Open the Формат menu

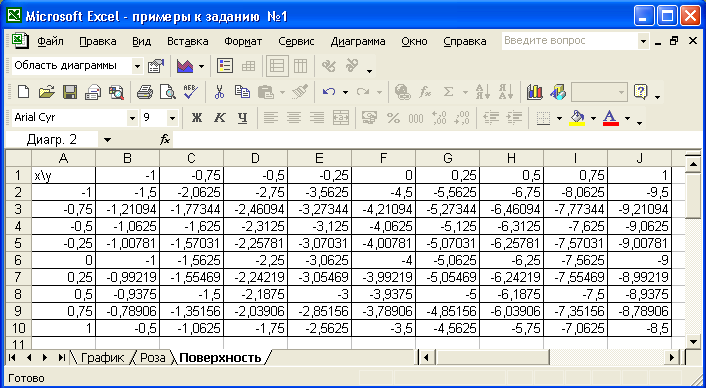pos(243,41)
